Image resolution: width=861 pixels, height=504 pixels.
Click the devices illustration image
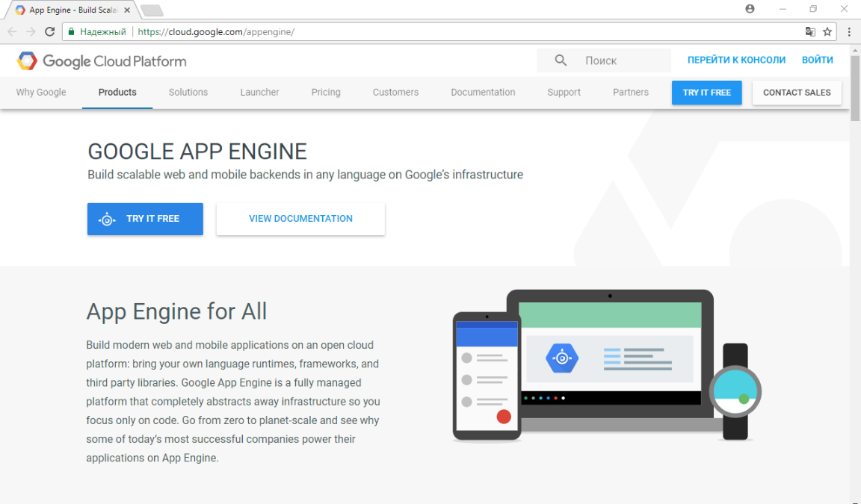tap(607, 366)
